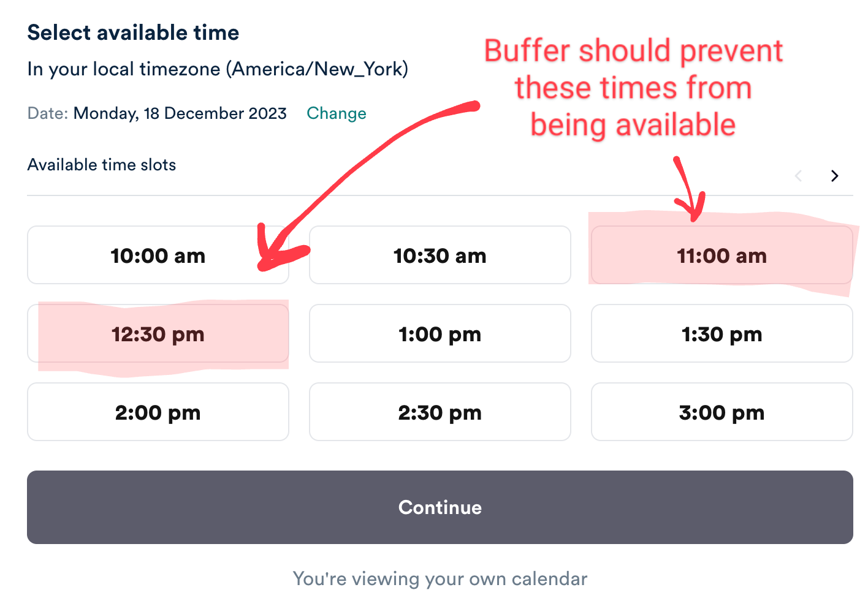Image resolution: width=868 pixels, height=609 pixels.
Task: Select the 10:00 am time slot
Action: 158,255
